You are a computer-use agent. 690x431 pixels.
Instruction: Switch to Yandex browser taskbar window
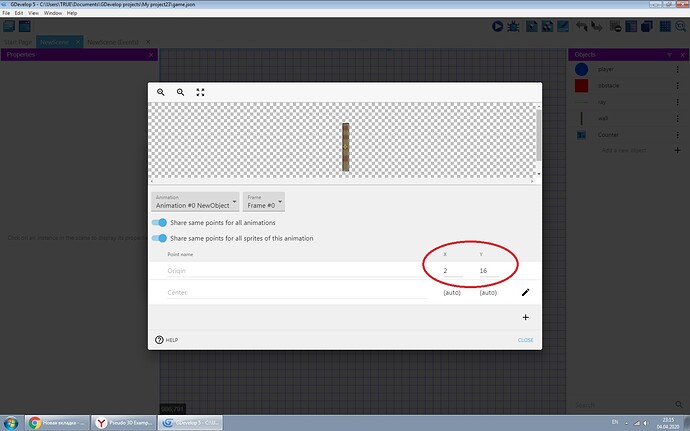click(x=124, y=423)
